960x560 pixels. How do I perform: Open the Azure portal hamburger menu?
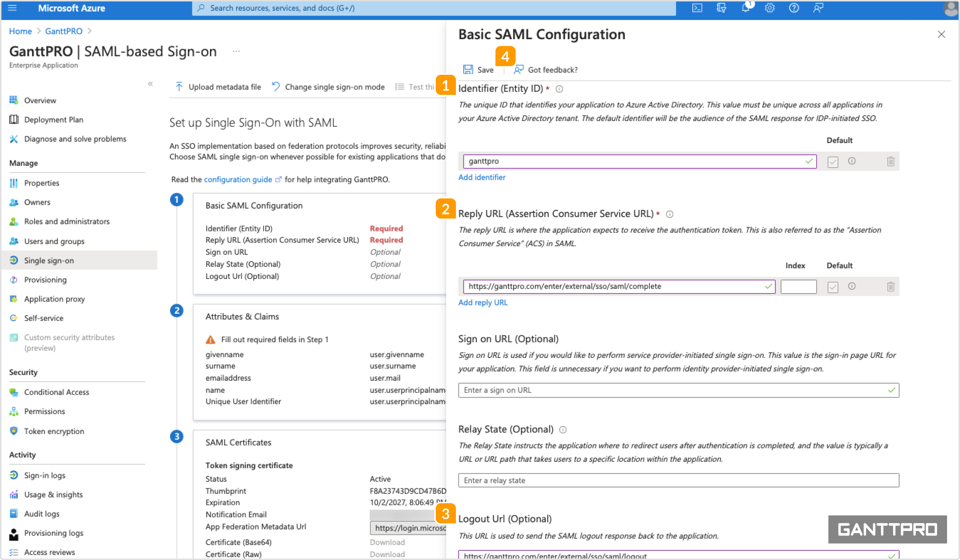pyautogui.click(x=12, y=8)
